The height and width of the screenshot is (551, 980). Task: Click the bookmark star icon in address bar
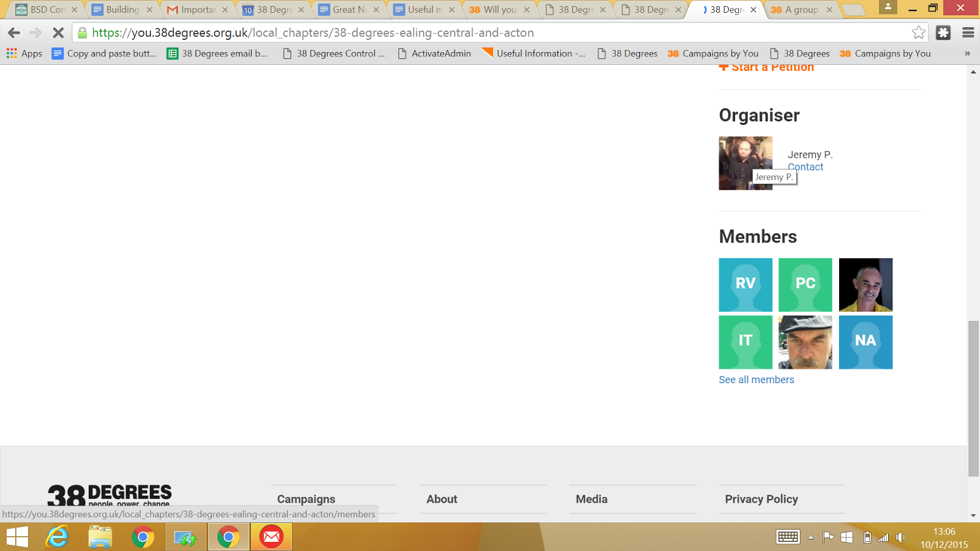918,32
